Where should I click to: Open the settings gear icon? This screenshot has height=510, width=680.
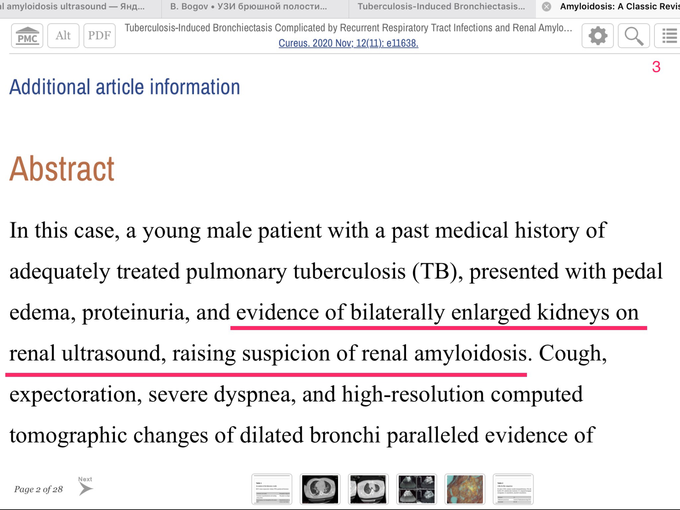pos(598,36)
